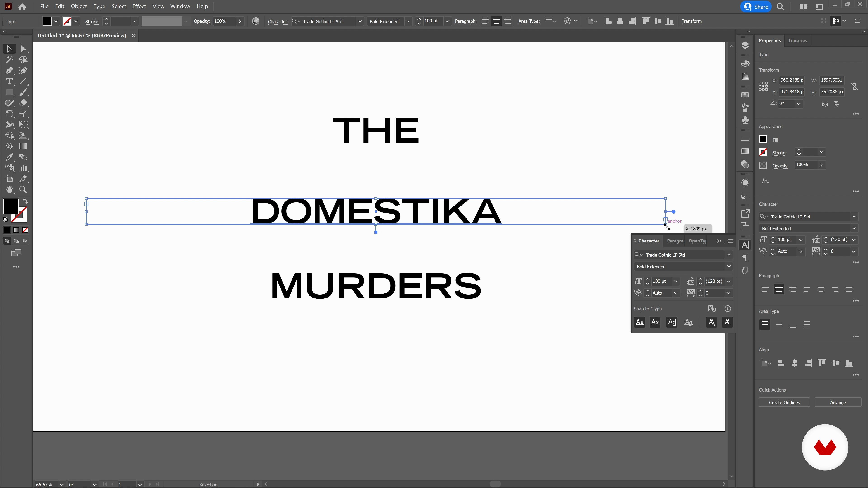Select the Type tool
868x488 pixels.
(x=9, y=82)
